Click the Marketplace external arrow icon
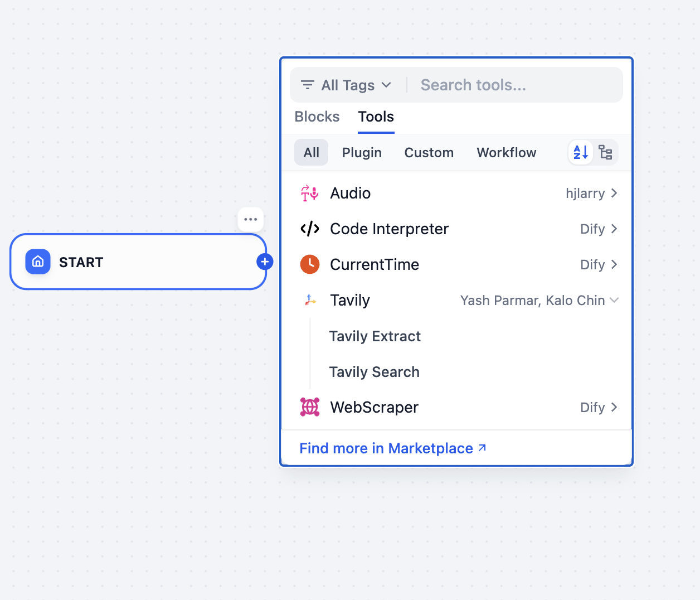Image resolution: width=700 pixels, height=600 pixels. [x=483, y=448]
